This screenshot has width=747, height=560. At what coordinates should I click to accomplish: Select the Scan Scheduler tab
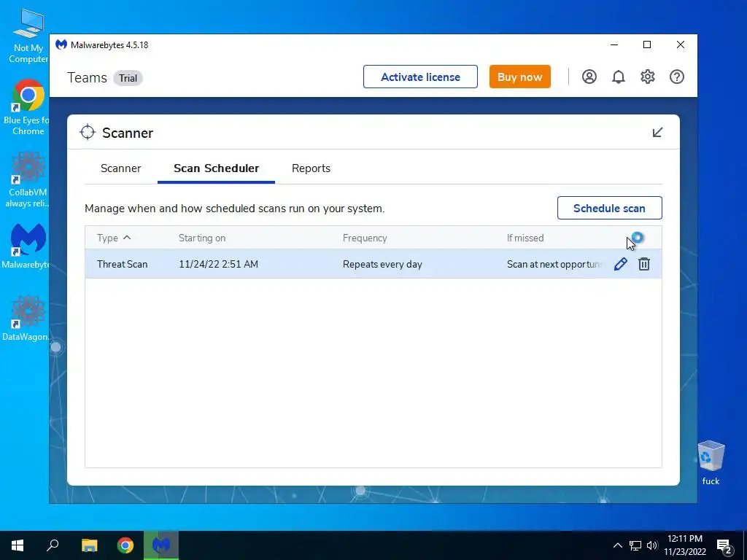[x=216, y=168]
